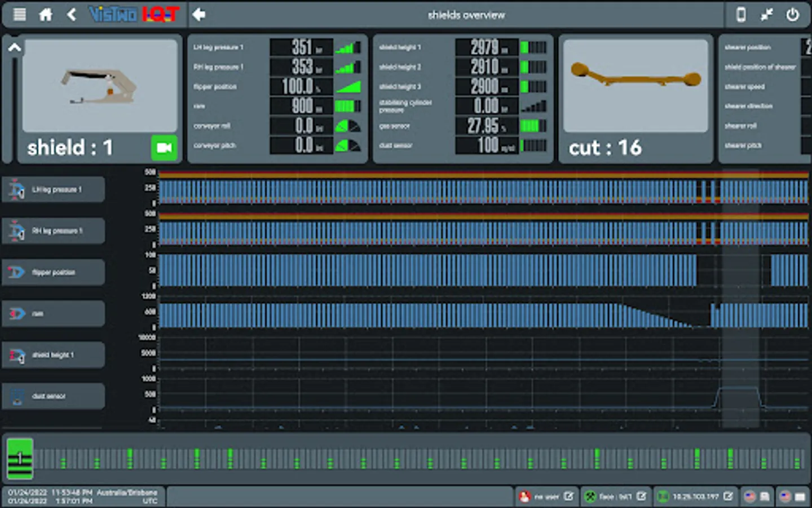Collapse the top panel with up chevron
812x508 pixels.
point(15,48)
